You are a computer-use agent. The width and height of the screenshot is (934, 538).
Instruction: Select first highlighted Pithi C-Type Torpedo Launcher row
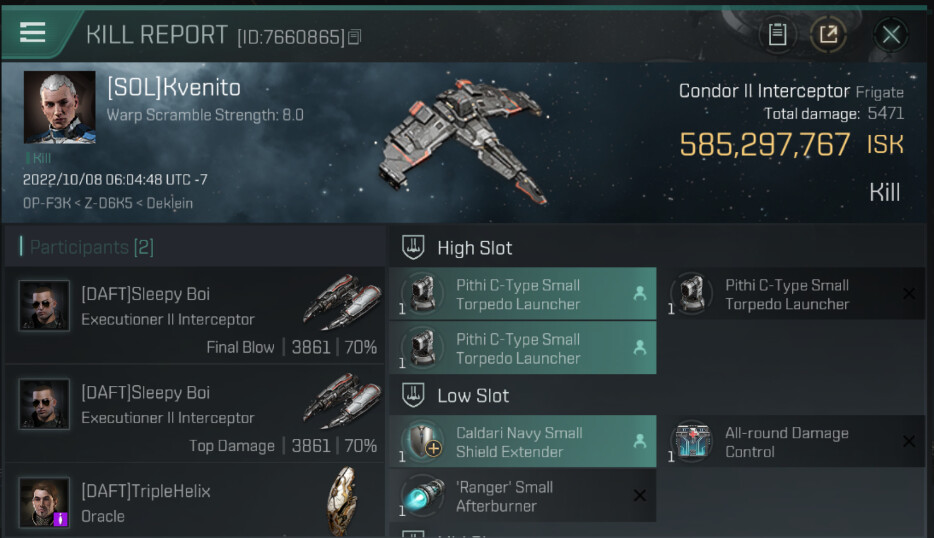coord(522,294)
